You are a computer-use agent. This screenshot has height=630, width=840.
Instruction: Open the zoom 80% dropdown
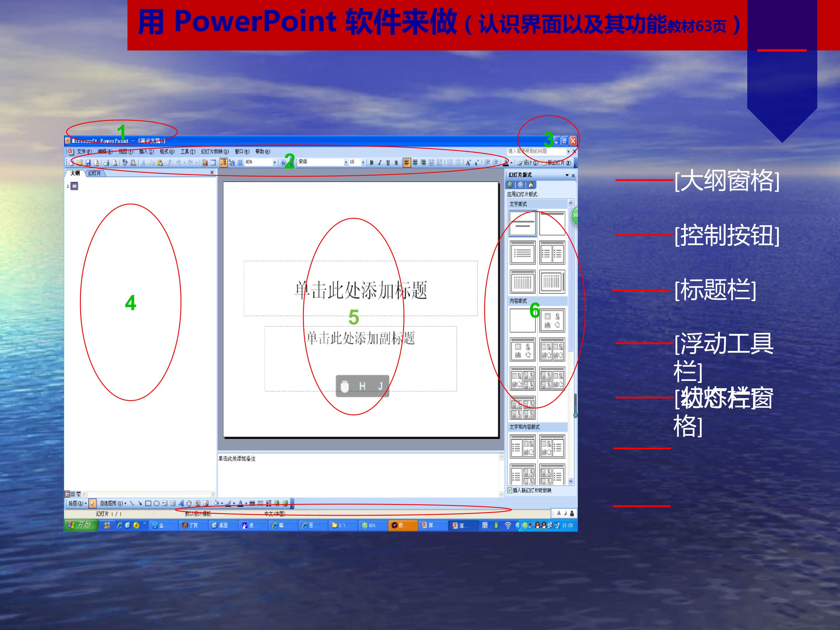(274, 162)
